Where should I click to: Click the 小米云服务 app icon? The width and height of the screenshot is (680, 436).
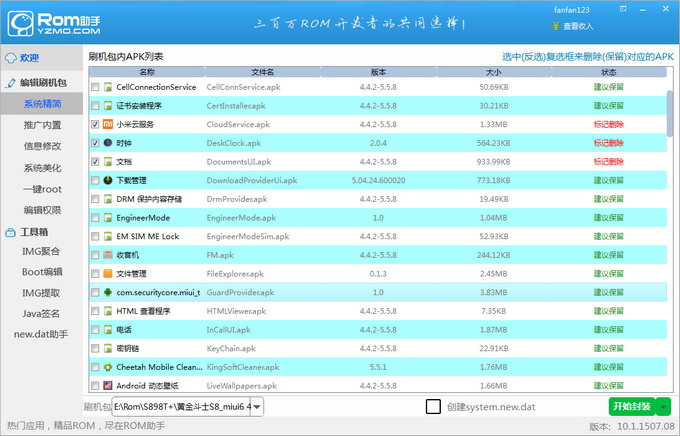point(108,124)
